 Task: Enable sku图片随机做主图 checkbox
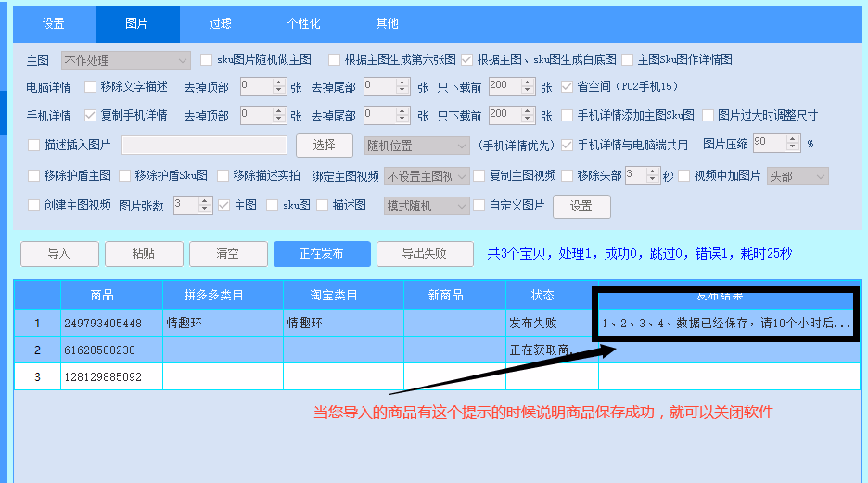point(207,59)
